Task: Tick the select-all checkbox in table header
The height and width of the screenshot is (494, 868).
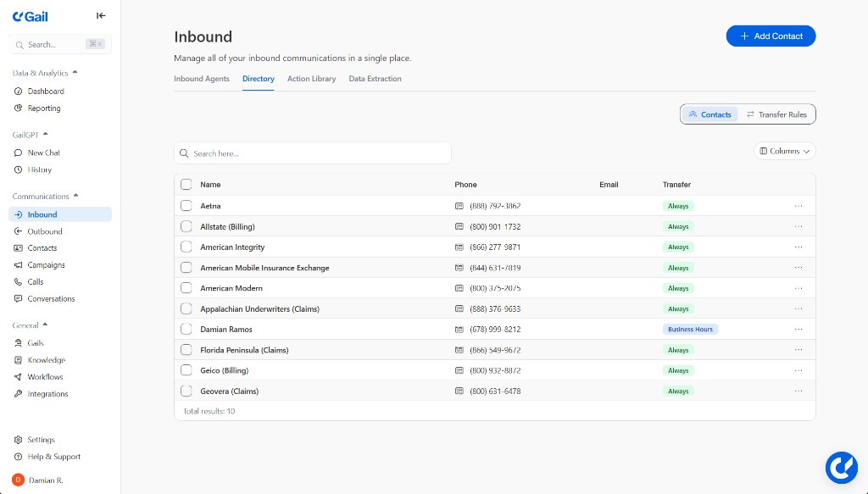Action: click(186, 185)
